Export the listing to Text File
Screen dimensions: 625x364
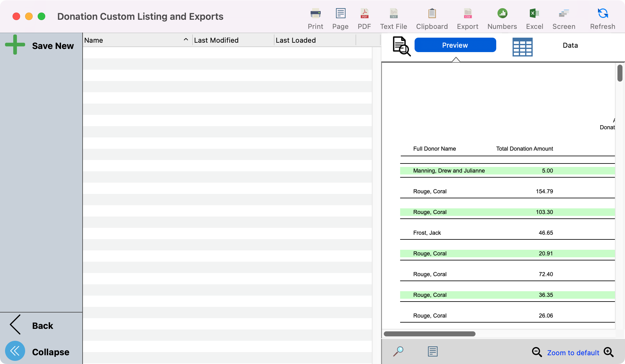394,14
